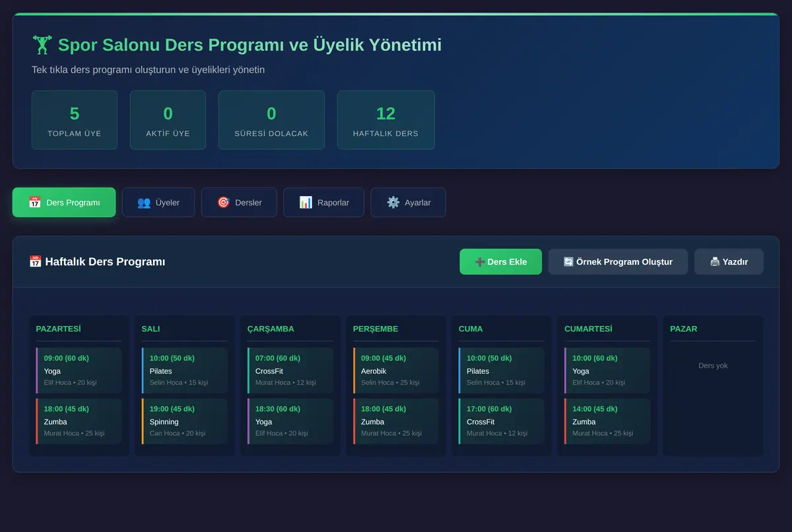The height and width of the screenshot is (532, 792).
Task: Select the Toplam Üye stat card
Action: 75,120
